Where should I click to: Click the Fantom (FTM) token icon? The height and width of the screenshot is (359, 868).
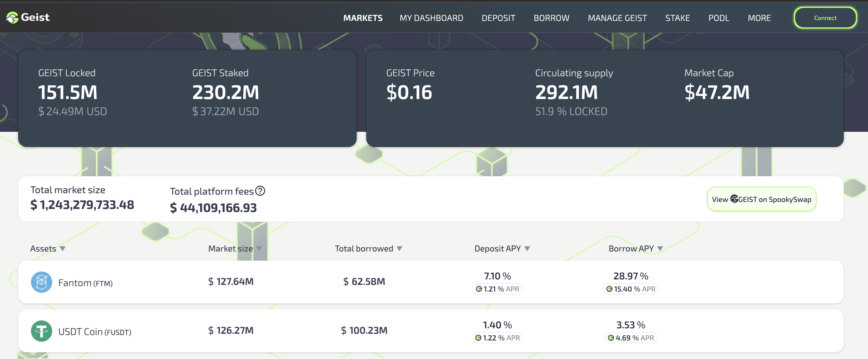coord(42,282)
